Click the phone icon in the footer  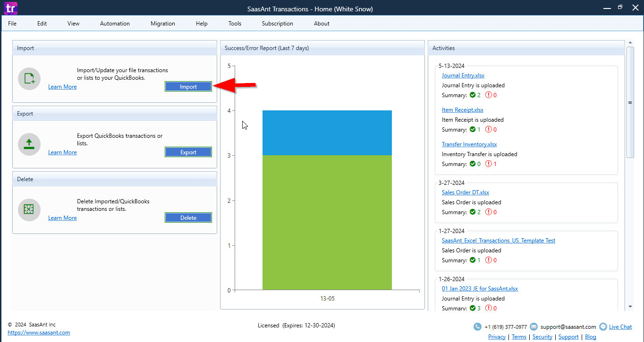coord(478,327)
